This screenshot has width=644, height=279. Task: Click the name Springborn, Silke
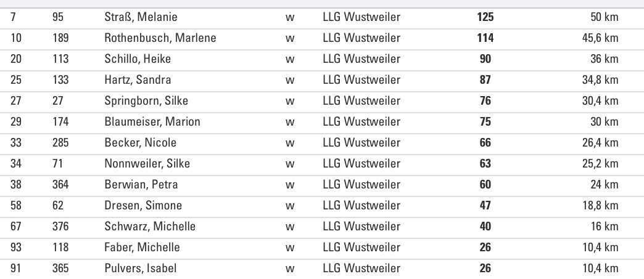click(146, 101)
